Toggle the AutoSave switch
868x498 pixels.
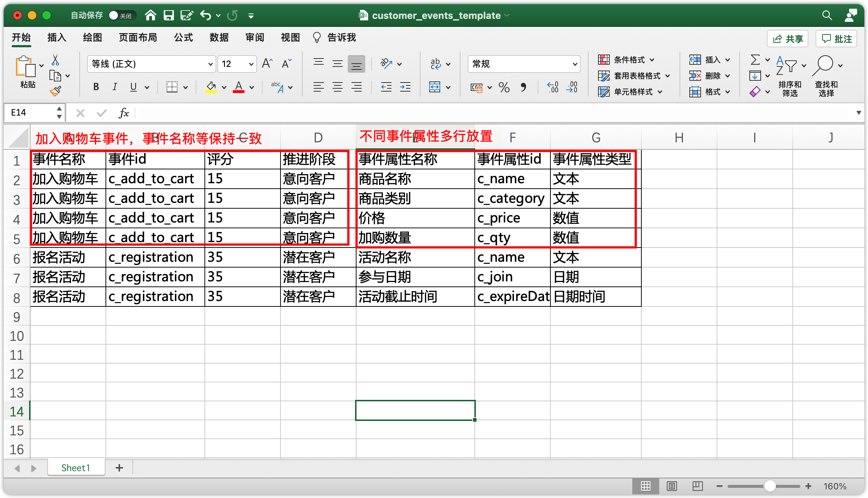(122, 15)
